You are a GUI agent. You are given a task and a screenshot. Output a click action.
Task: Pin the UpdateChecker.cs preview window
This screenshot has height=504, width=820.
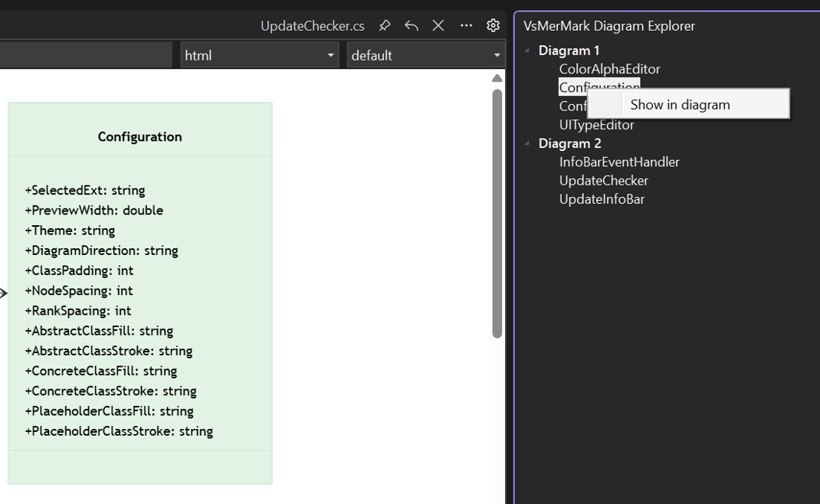[385, 25]
